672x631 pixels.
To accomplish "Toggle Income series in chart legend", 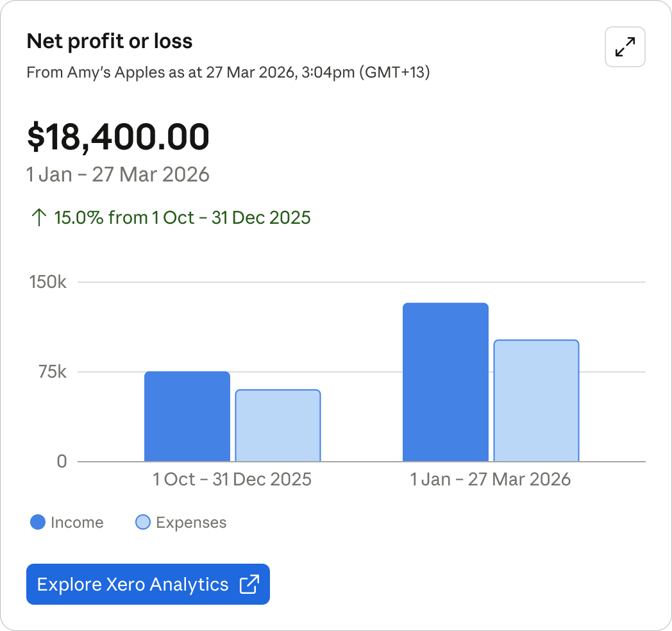I will 67,522.
